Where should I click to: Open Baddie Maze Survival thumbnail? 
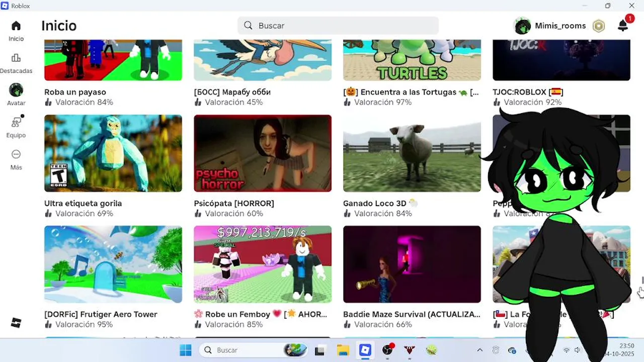point(412,264)
